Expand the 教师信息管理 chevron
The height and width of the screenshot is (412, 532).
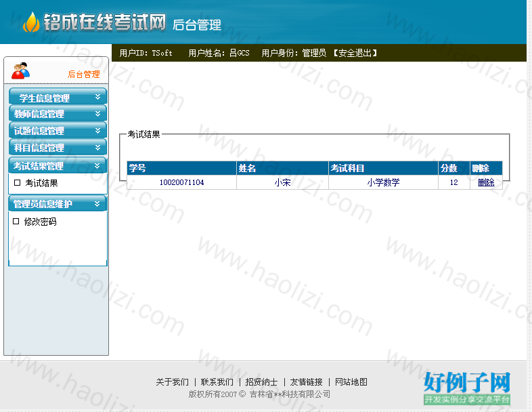click(97, 113)
